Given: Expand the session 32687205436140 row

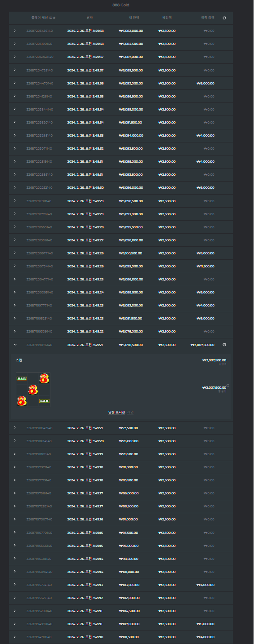Looking at the screenshot, I should (15, 31).
